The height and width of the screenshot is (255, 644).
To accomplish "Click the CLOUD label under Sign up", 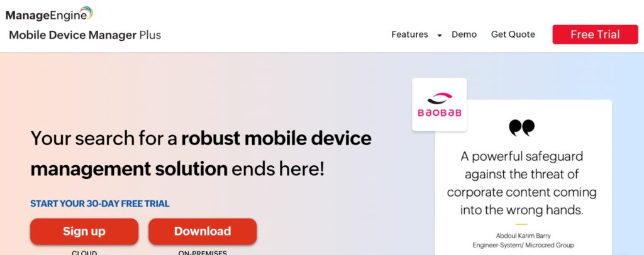I will click(x=84, y=252).
